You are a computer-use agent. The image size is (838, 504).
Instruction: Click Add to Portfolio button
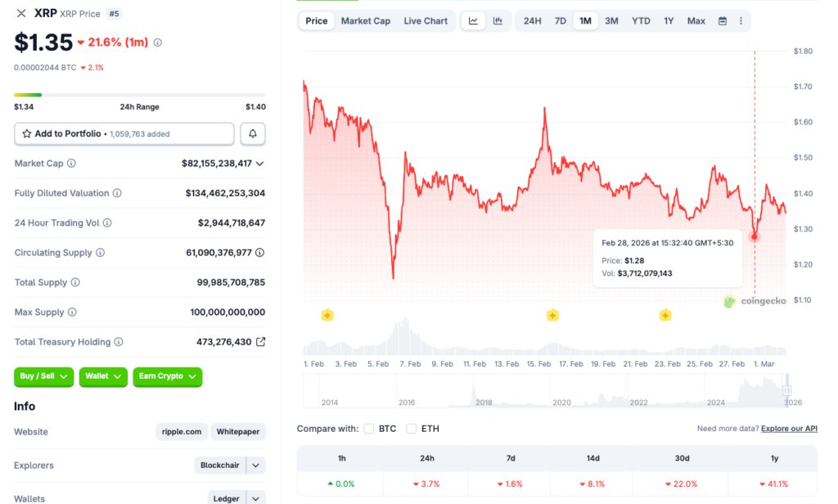[124, 133]
